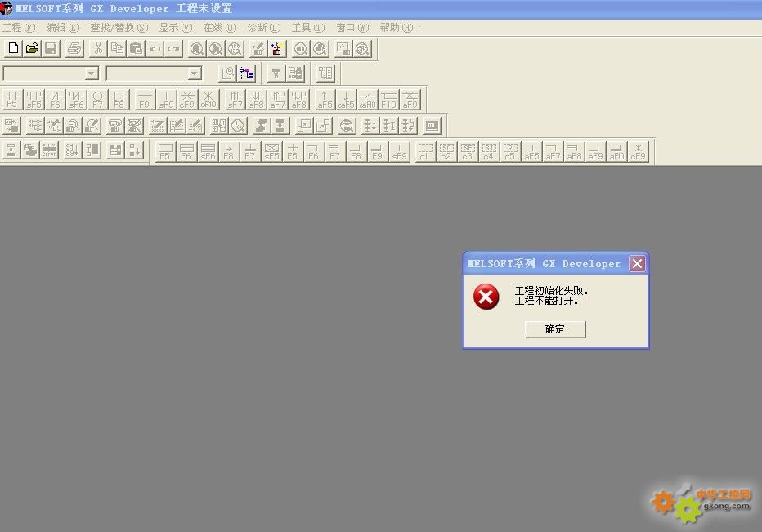Screen dimensions: 762x532
Task: Open the 工程(P) Project menu
Action: 19,28
